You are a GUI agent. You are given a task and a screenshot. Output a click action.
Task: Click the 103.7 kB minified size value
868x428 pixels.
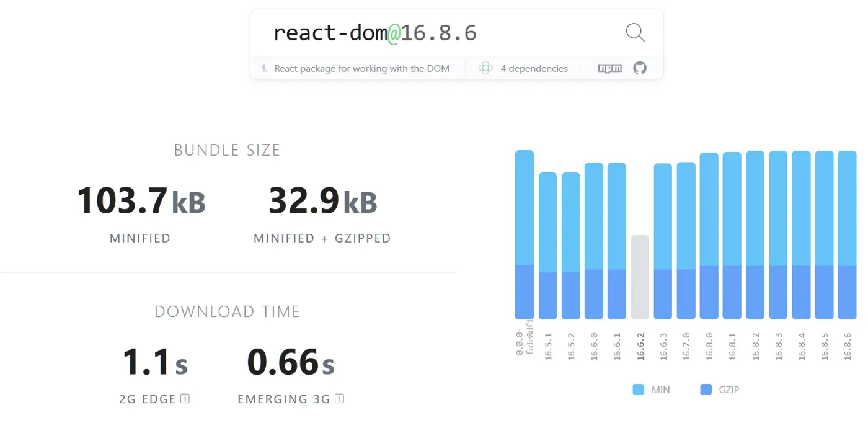click(x=141, y=202)
